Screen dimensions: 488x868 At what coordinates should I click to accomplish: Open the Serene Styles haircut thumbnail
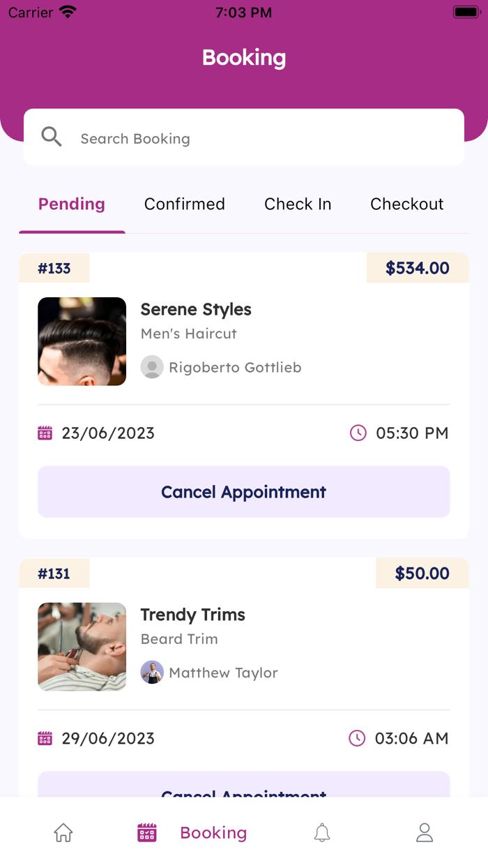82,341
